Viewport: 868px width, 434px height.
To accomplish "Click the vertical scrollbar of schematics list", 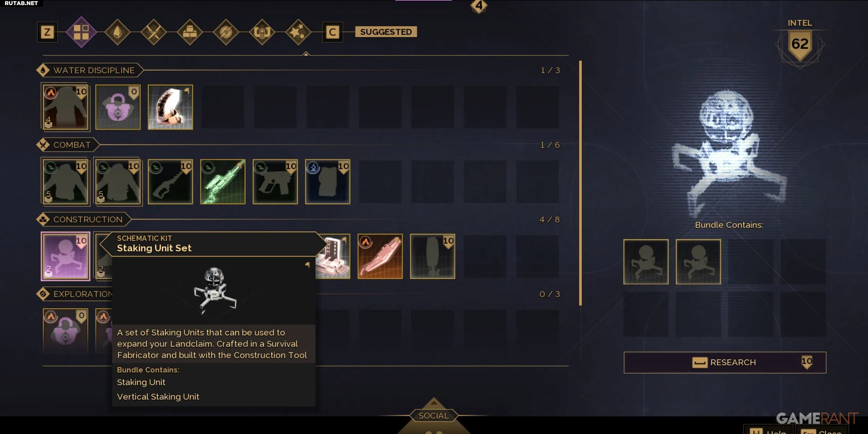I will [580, 183].
